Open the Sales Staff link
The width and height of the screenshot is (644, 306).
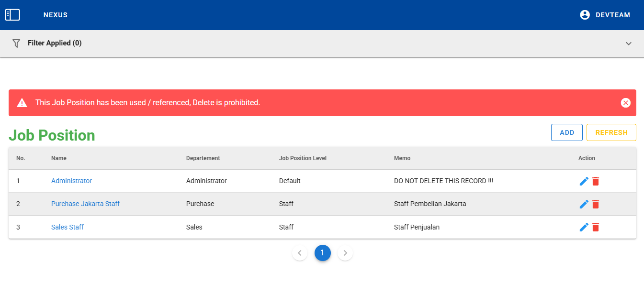coord(68,227)
